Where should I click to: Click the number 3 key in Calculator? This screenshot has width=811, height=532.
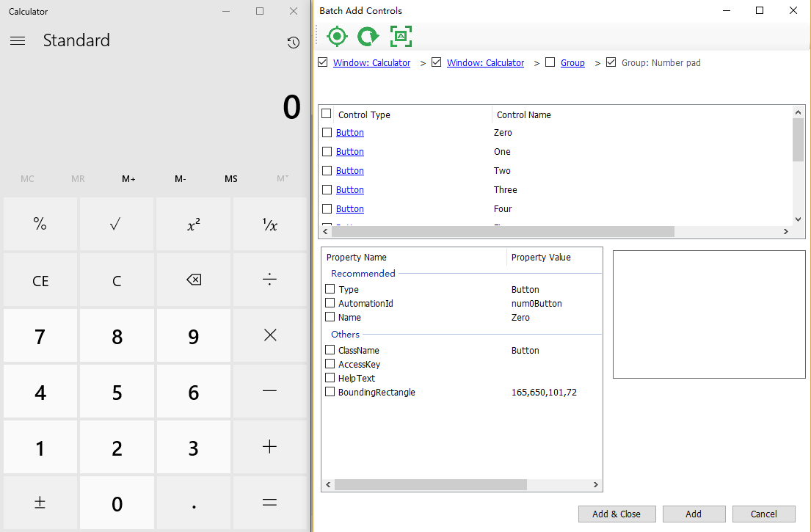click(194, 447)
